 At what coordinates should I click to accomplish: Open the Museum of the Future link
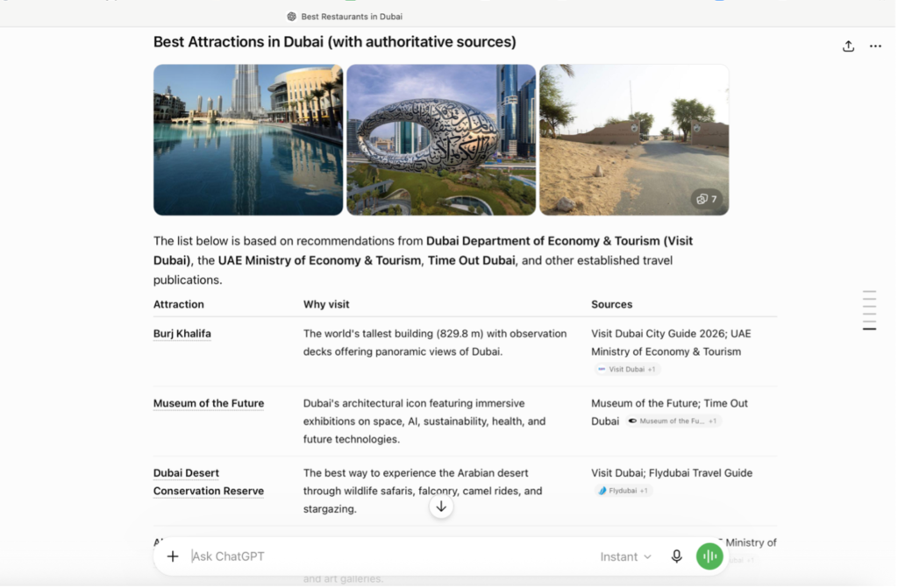coord(209,404)
